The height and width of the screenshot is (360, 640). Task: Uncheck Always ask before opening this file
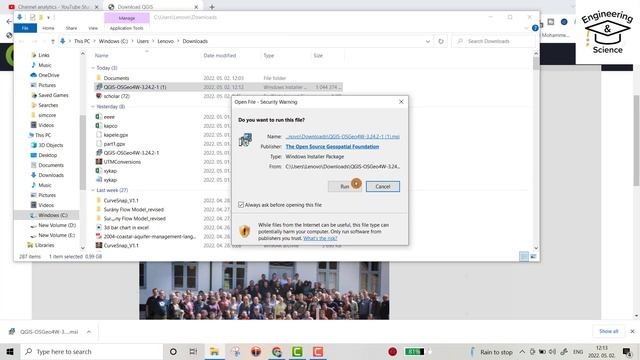241,205
